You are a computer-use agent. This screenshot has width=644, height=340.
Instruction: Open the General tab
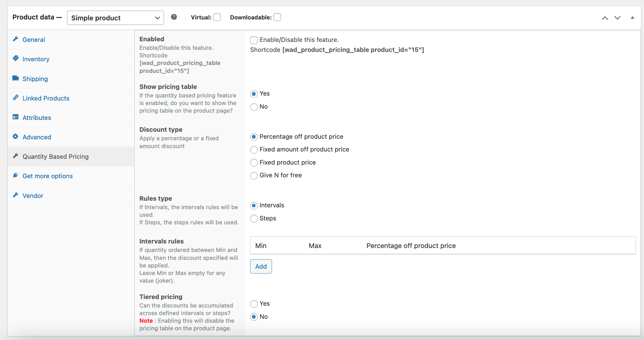point(71,40)
